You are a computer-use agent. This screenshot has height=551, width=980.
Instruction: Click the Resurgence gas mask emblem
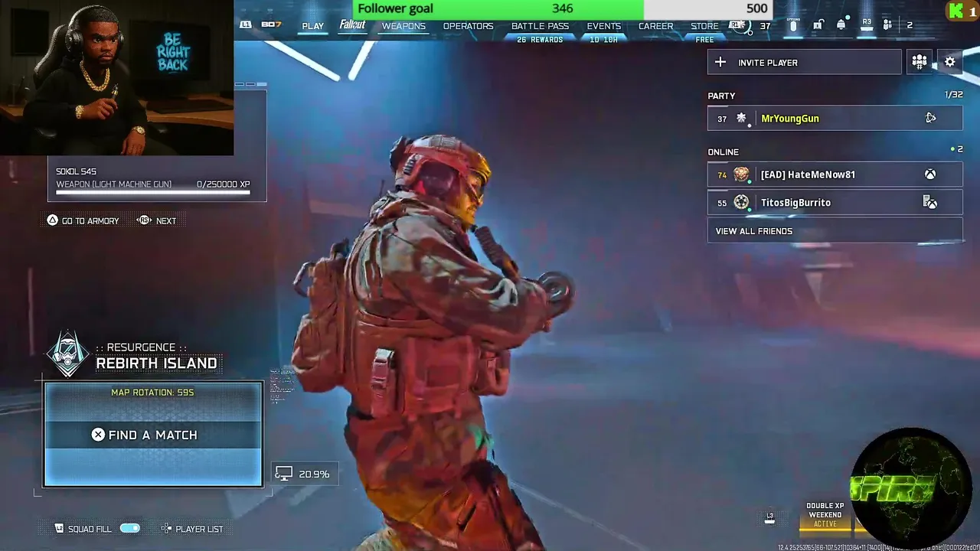(x=68, y=355)
